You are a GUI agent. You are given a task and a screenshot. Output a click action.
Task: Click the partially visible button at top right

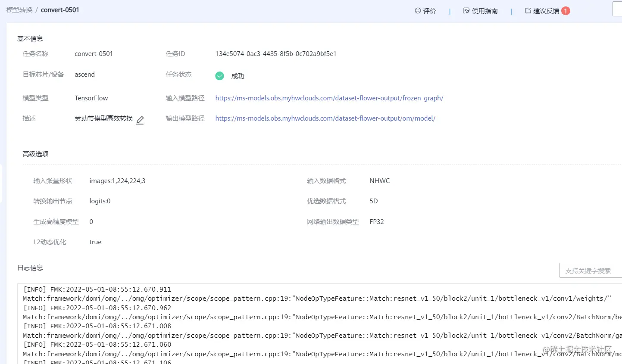[x=617, y=9]
